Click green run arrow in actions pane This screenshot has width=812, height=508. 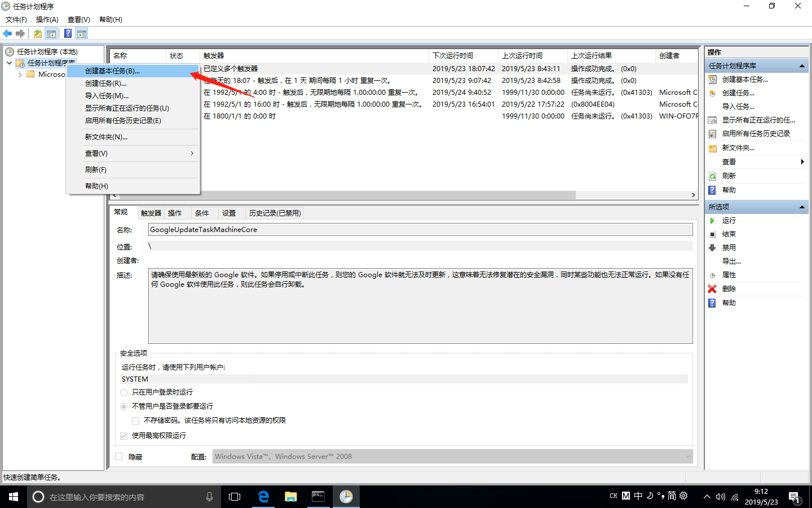(x=712, y=221)
